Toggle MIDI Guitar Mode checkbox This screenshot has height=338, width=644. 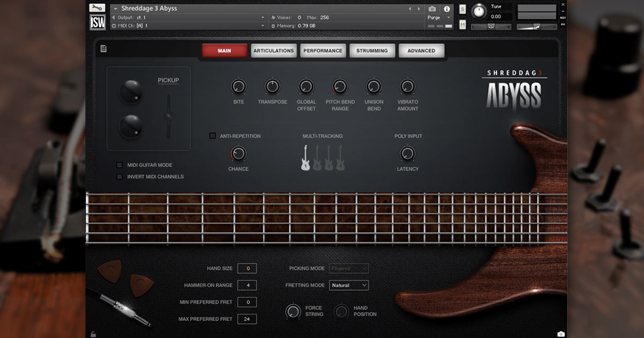tap(120, 165)
